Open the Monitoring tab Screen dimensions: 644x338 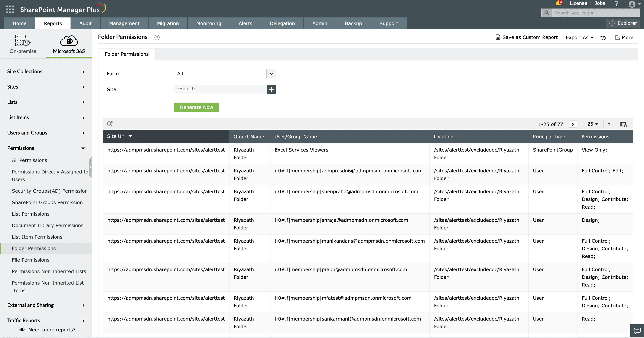tap(209, 23)
